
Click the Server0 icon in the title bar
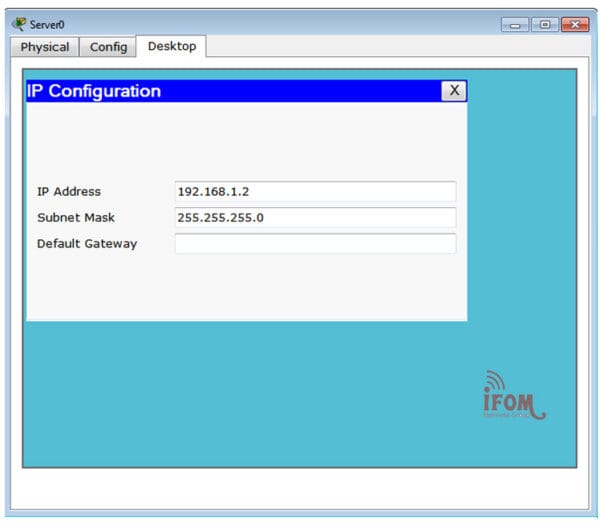click(18, 24)
